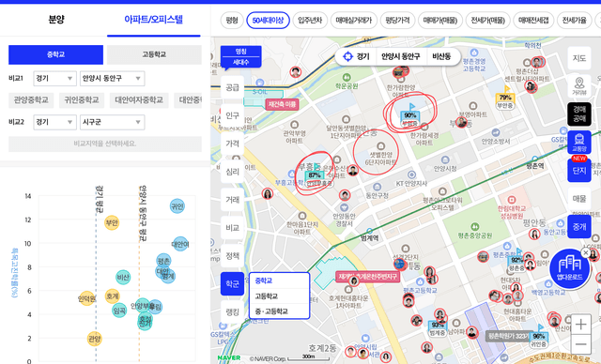The image size is (601, 364).
Task: Click 안양시 동안구 in the location breadcrumb
Action: 401,56
